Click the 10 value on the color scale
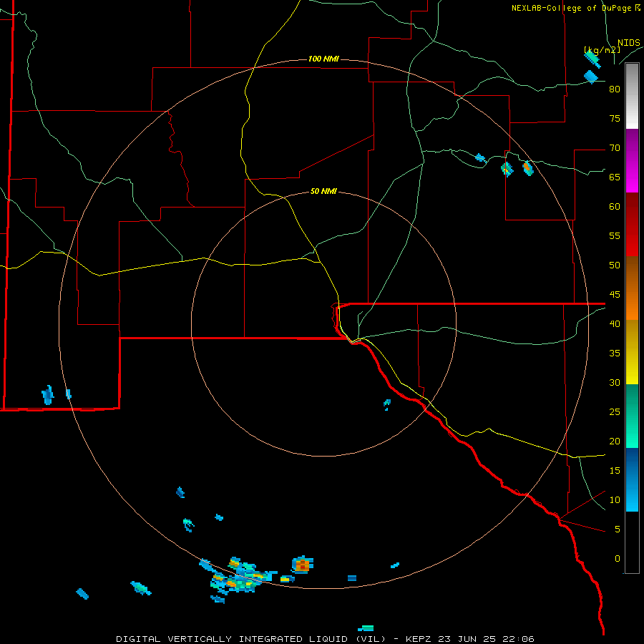The width and height of the screenshot is (644, 644). [615, 500]
